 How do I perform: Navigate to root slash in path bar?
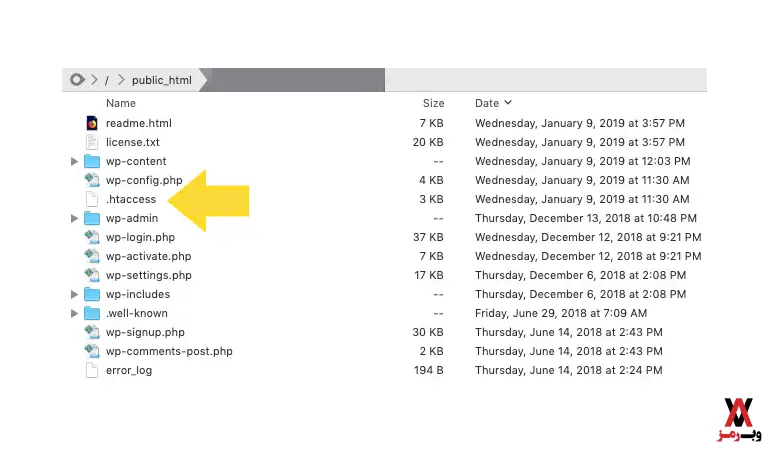pyautogui.click(x=107, y=79)
